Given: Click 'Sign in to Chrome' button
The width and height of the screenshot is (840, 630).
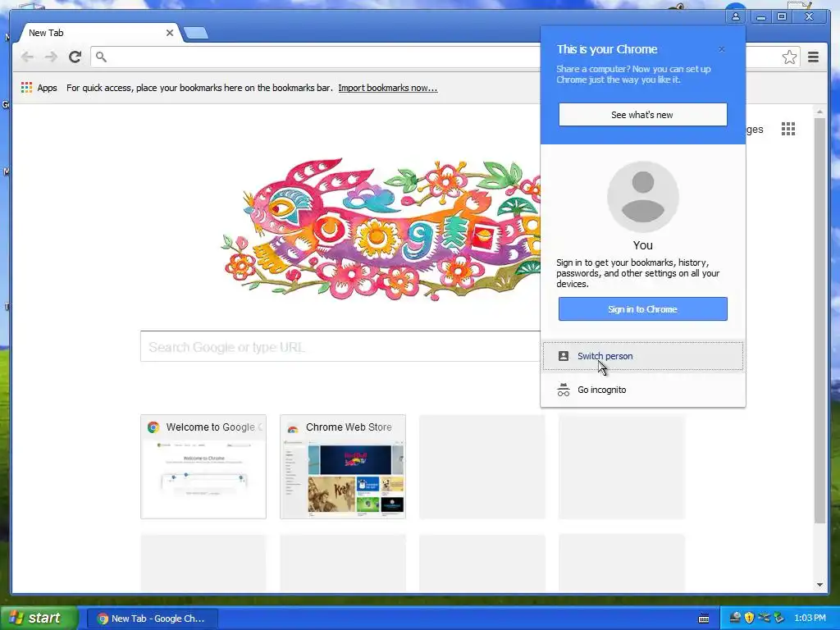Looking at the screenshot, I should point(643,309).
